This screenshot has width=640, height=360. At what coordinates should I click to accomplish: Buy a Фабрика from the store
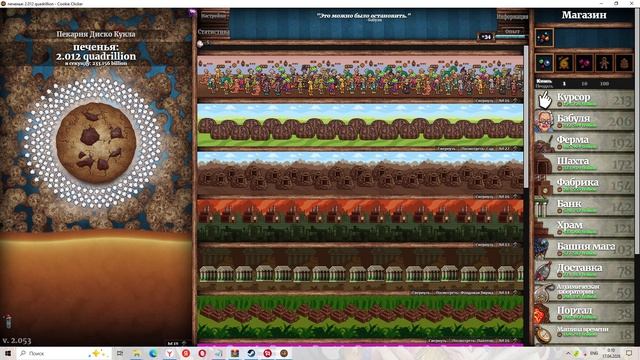[584, 185]
